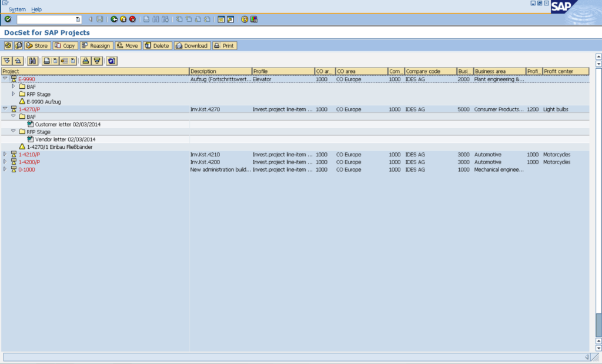The width and height of the screenshot is (602, 364).
Task: Click the Customize Local Layout monitor icon
Action: click(x=253, y=19)
